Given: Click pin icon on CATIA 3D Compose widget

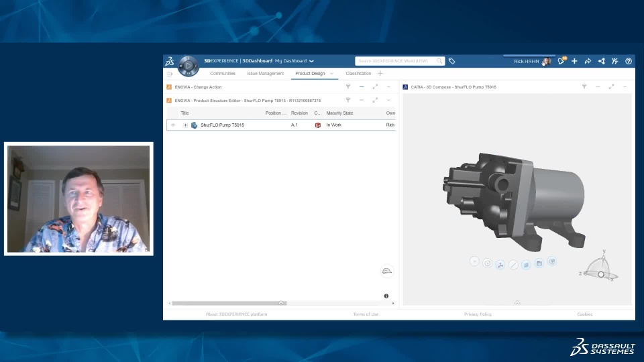Looking at the screenshot, I should [584, 86].
